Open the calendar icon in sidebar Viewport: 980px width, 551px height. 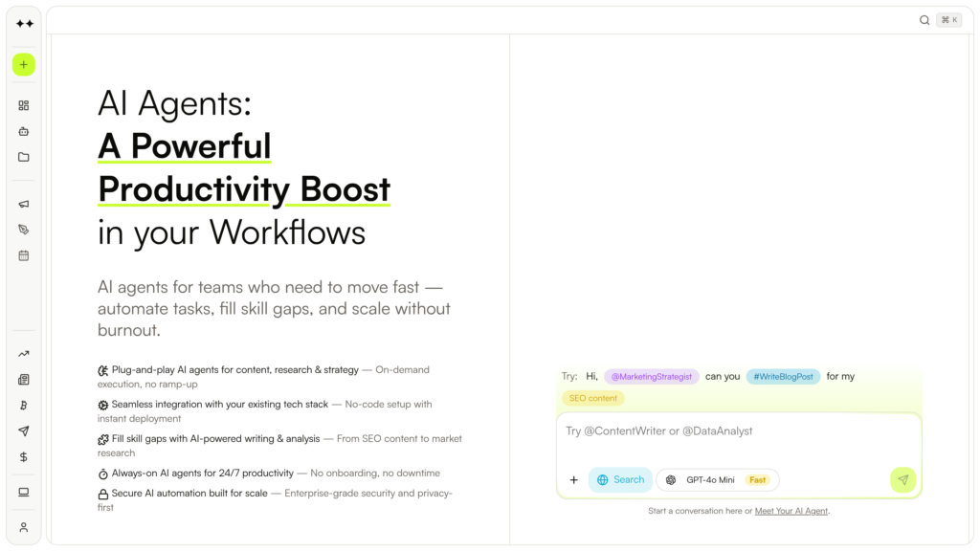(x=24, y=255)
